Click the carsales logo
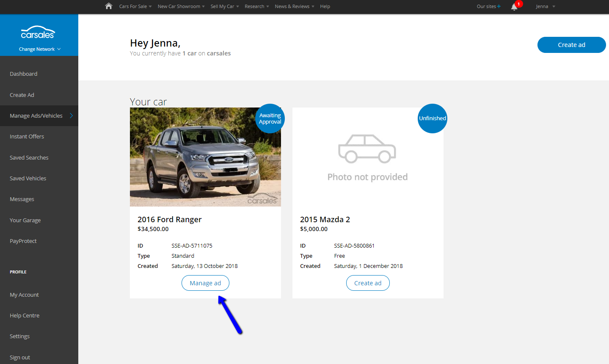The width and height of the screenshot is (609, 364). tap(38, 32)
